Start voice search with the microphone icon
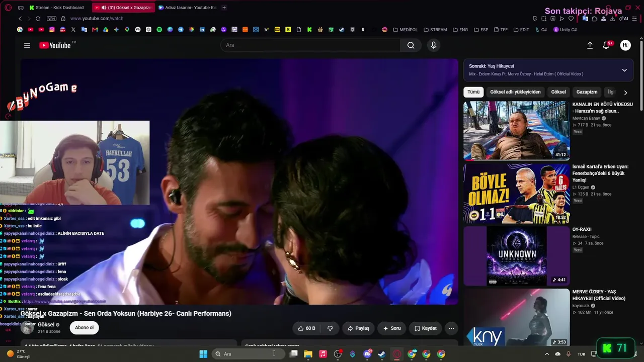Viewport: 644px width, 362px height. [434, 45]
